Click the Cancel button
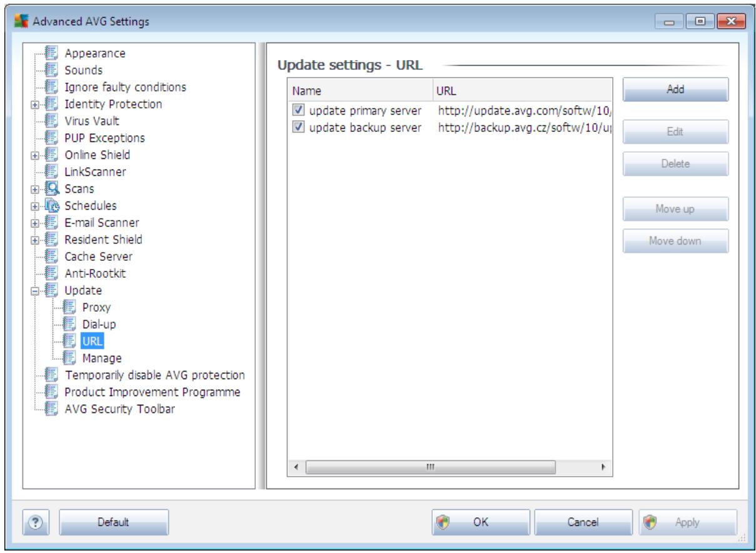756x553 pixels. pos(584,521)
